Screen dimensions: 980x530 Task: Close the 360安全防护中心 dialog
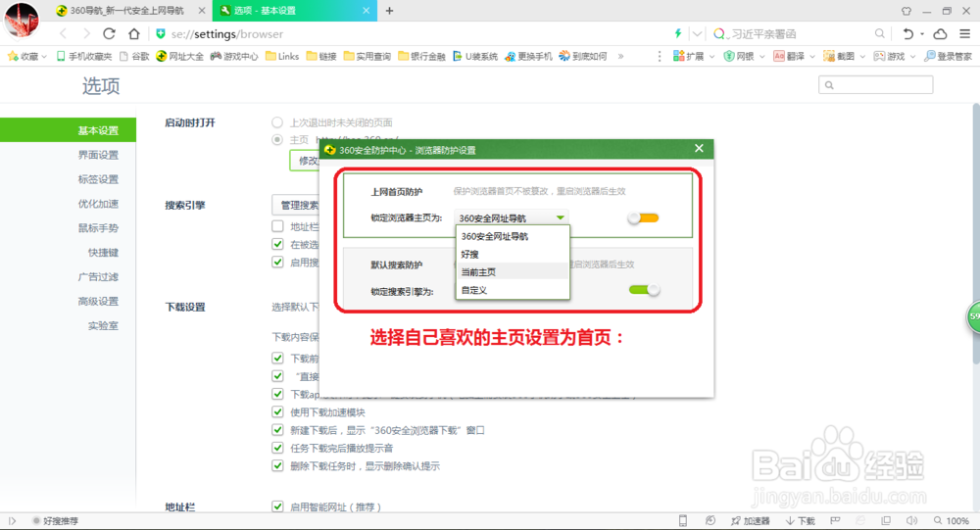(x=699, y=148)
